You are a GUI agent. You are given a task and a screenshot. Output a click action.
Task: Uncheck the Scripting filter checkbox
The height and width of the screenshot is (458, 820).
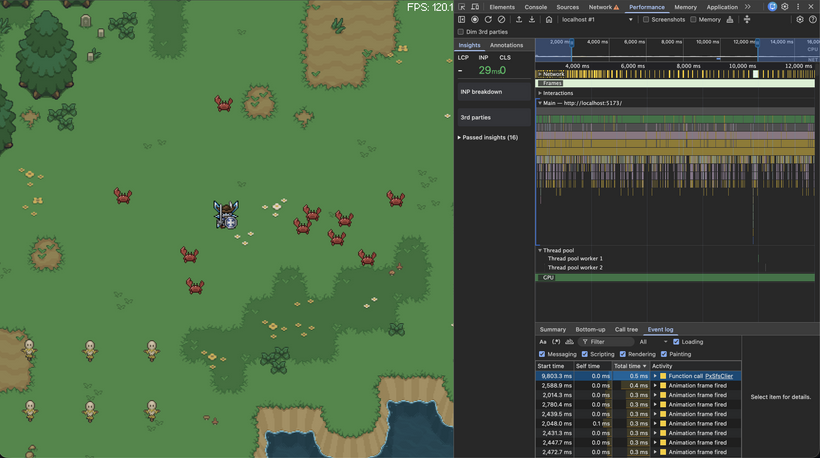pos(585,354)
